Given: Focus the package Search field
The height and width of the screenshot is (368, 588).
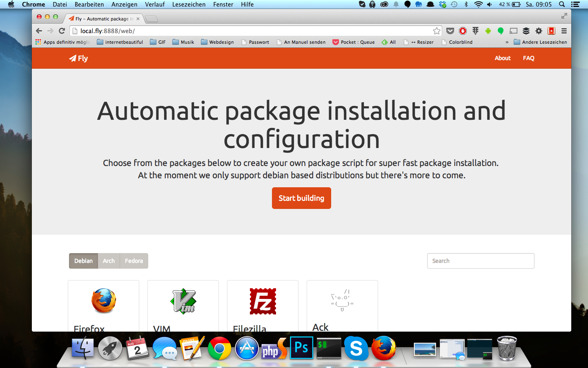Looking at the screenshot, I should click(481, 261).
